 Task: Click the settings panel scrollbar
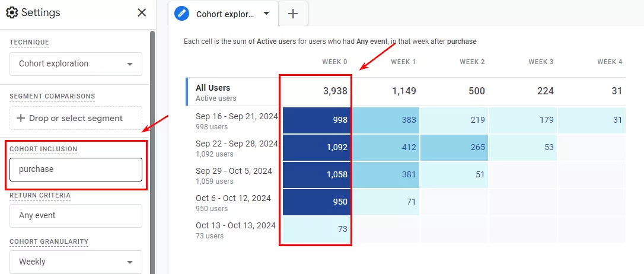pos(152,152)
